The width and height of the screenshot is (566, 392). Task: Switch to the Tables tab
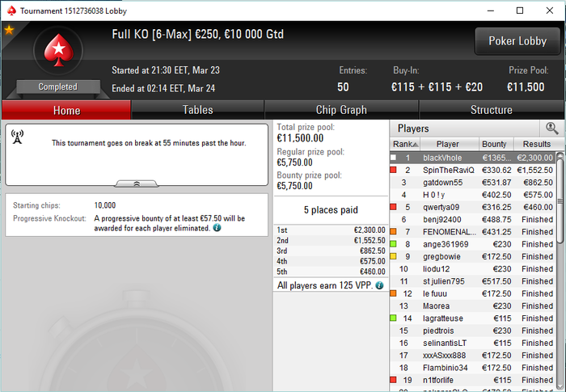tap(197, 110)
